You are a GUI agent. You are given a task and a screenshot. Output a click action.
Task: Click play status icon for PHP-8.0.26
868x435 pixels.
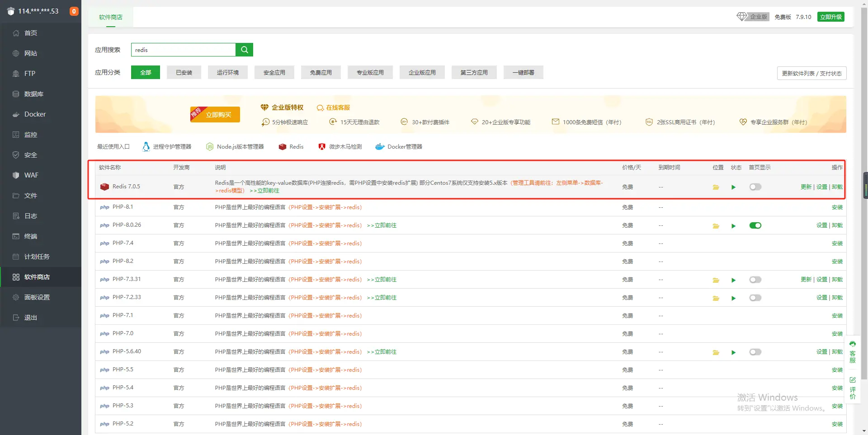(x=733, y=226)
